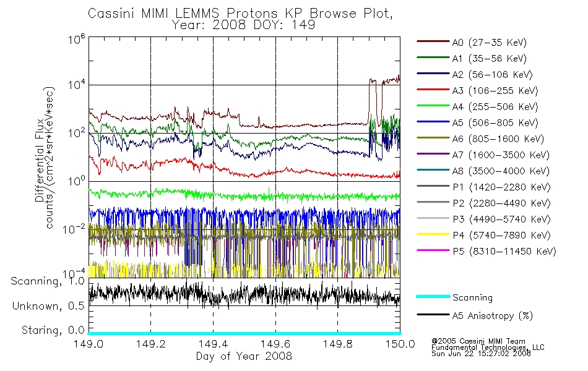Click the Unknown, 0.5 axis label
588x371 pixels.
tap(48, 306)
